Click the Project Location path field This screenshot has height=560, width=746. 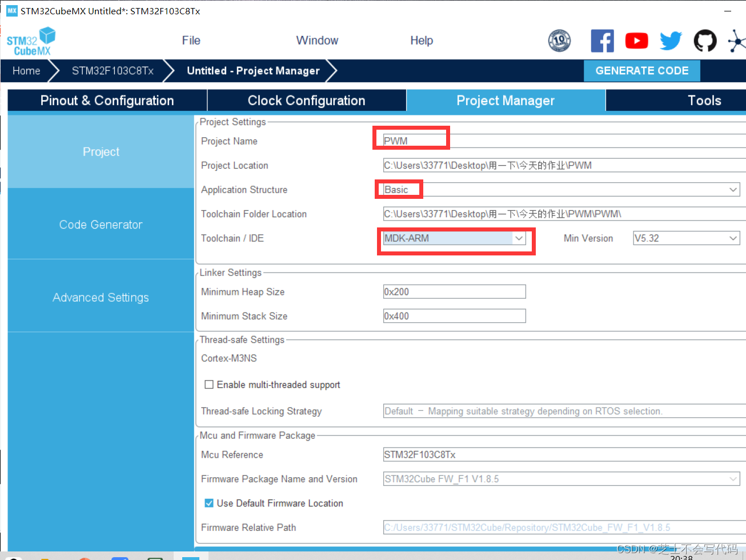(564, 165)
